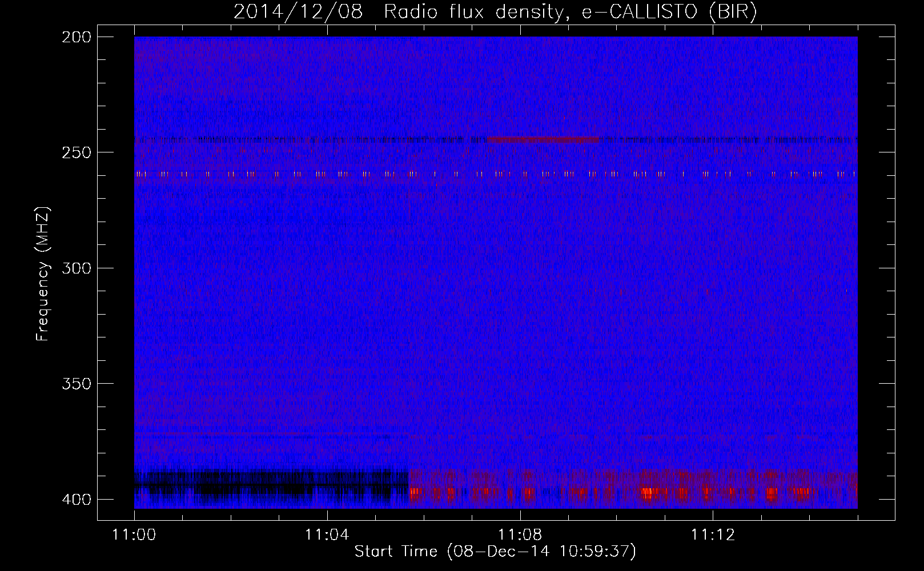Click the 'Start Time (08-Dec-14 10:59:37)' label
The height and width of the screenshot is (571, 924).
[495, 552]
